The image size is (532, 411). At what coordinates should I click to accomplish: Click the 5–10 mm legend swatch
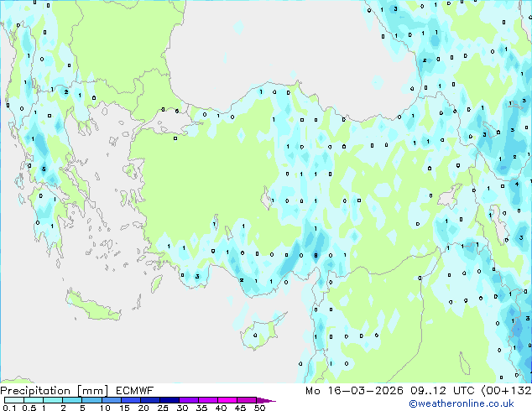[91, 400]
